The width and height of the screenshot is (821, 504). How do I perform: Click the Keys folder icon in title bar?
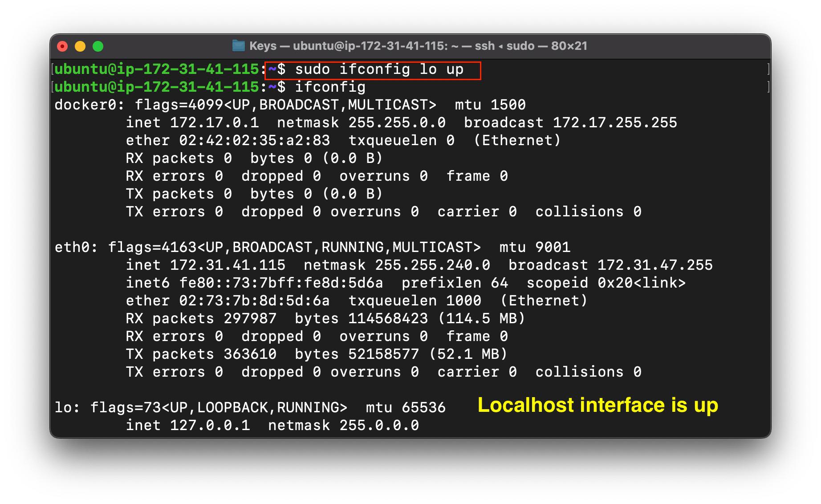(x=239, y=45)
